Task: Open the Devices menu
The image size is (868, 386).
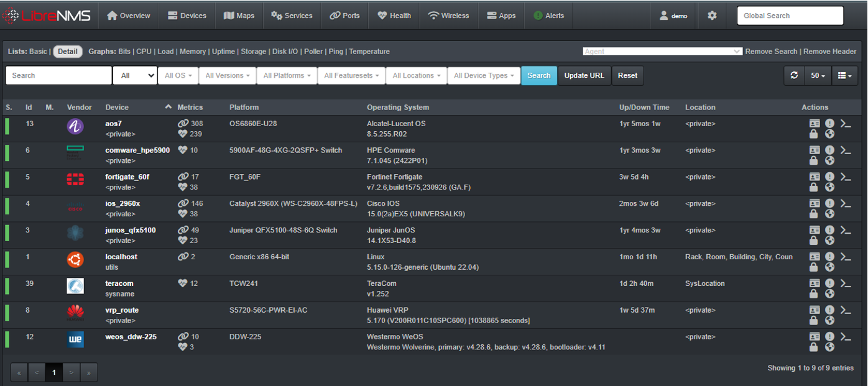Action: [x=187, y=16]
